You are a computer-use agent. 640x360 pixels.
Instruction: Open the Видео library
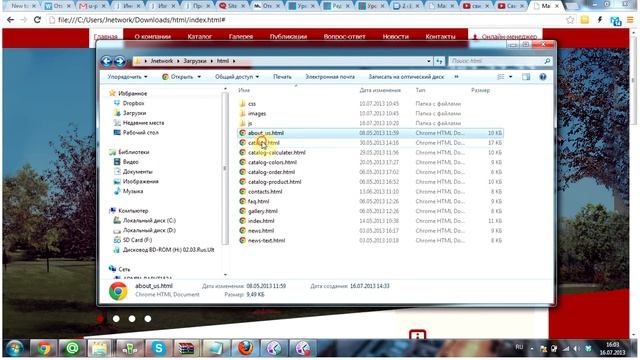pyautogui.click(x=131, y=162)
